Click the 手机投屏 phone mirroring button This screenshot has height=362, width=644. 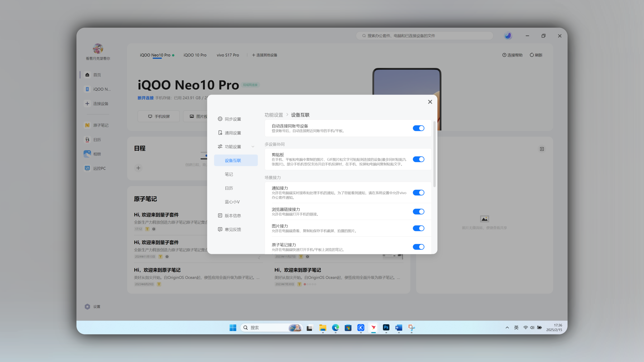click(x=159, y=116)
